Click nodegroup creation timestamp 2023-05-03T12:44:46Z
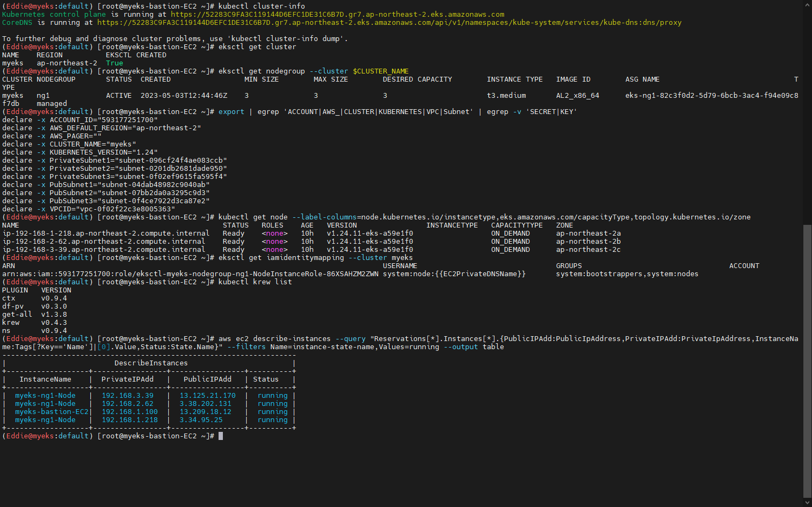812x507 pixels. click(x=184, y=96)
